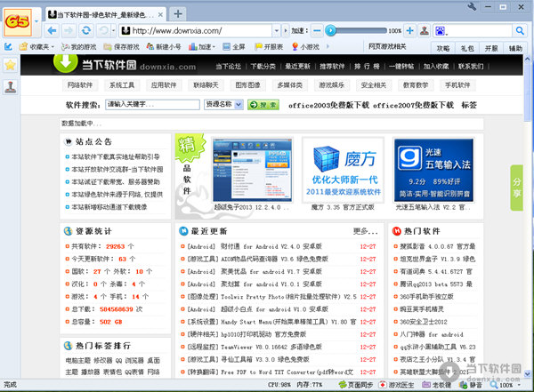Open 当下论坛 in the site header
The width and height of the screenshot is (534, 392).
point(228,67)
